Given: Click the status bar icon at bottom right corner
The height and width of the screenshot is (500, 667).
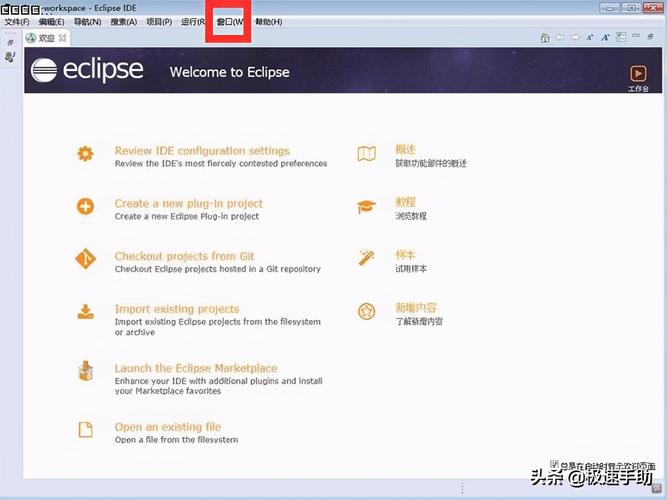Looking at the screenshot, I should (x=657, y=488).
